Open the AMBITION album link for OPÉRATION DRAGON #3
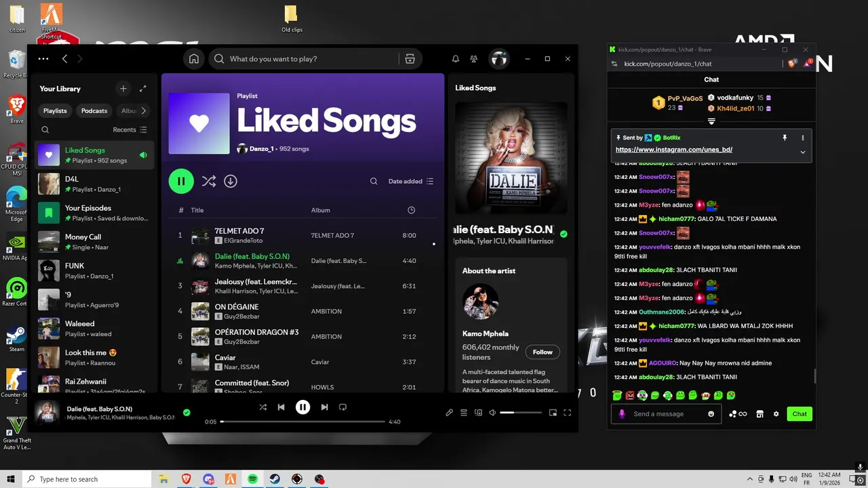Image resolution: width=868 pixels, height=488 pixels. pos(326,337)
